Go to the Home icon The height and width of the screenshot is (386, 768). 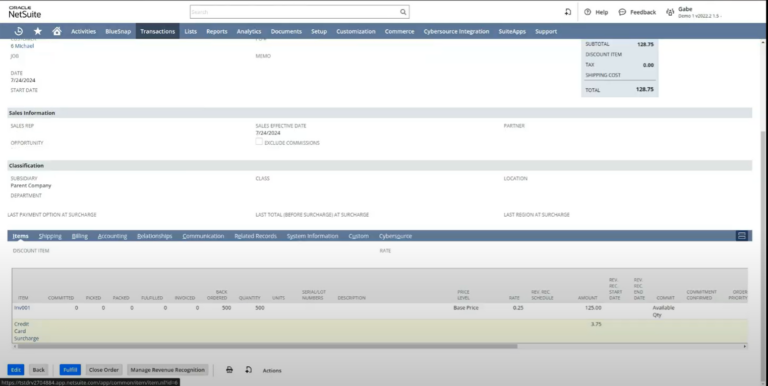57,31
